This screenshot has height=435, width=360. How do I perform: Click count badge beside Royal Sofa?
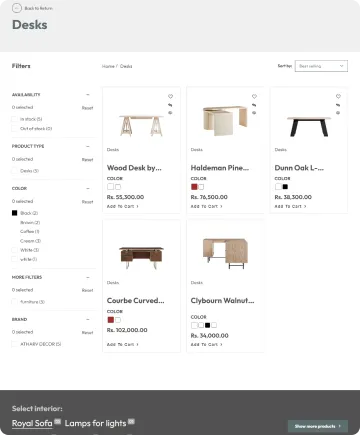click(58, 422)
